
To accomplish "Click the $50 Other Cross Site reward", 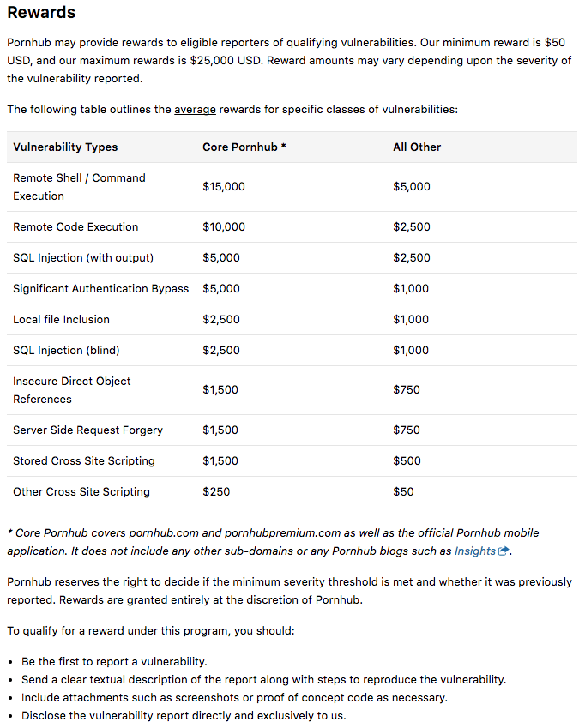I will (403, 491).
